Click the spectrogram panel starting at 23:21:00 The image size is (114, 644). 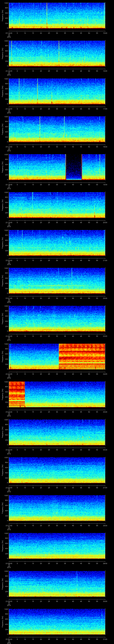click(57, 280)
